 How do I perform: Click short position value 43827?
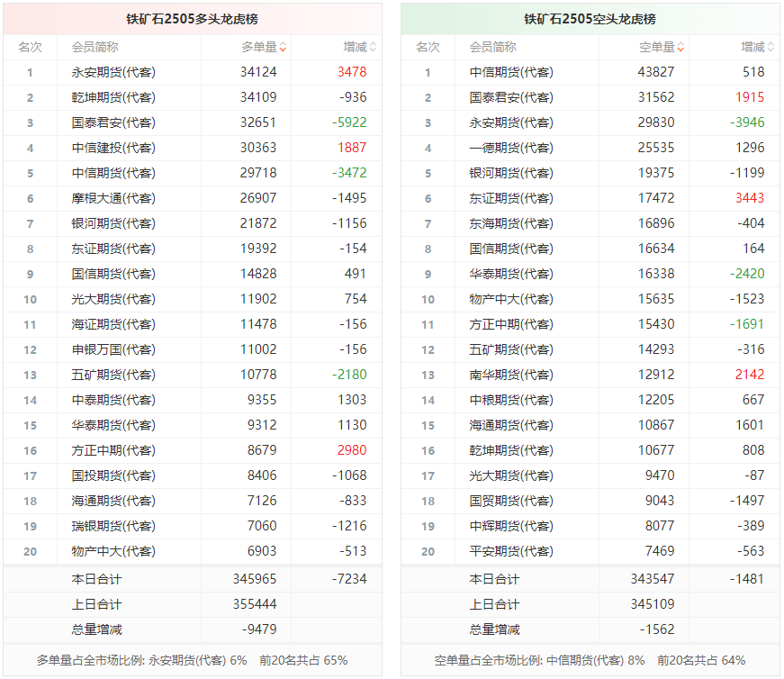pos(656,72)
